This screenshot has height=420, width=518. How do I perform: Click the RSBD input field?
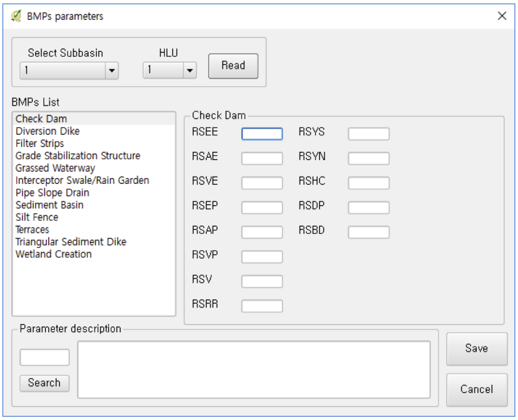coord(368,232)
